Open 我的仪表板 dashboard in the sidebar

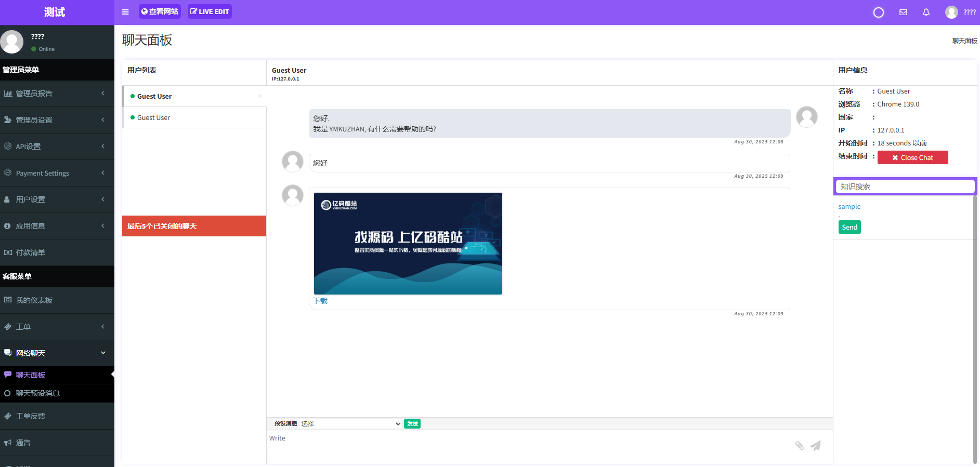[x=34, y=300]
